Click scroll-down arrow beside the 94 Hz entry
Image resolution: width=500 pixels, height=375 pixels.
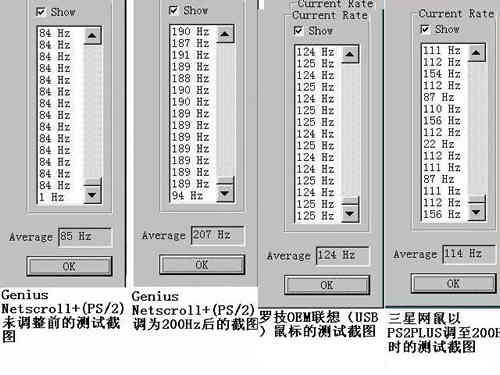click(x=225, y=193)
